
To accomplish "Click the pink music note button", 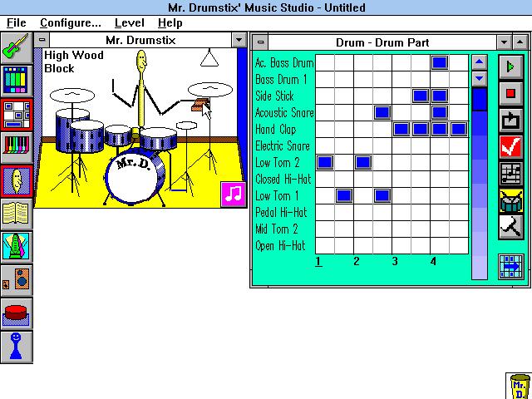I will (x=233, y=195).
